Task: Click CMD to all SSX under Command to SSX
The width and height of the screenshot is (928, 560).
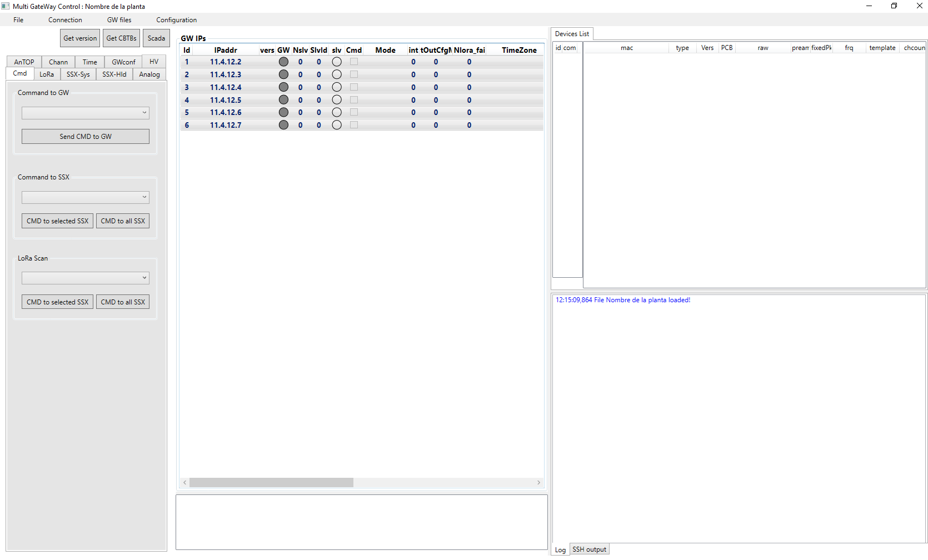Action: click(123, 221)
